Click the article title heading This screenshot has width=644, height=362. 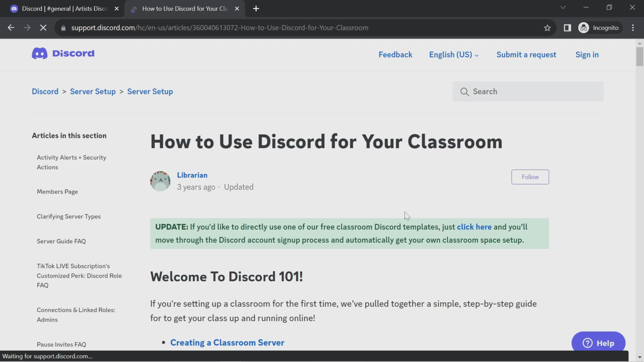tap(326, 141)
